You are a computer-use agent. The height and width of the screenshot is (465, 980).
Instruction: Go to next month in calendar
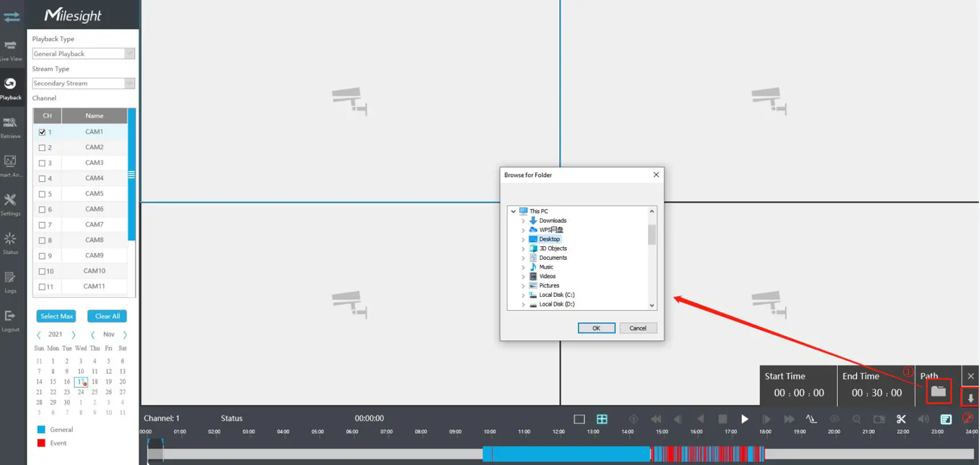tap(125, 335)
